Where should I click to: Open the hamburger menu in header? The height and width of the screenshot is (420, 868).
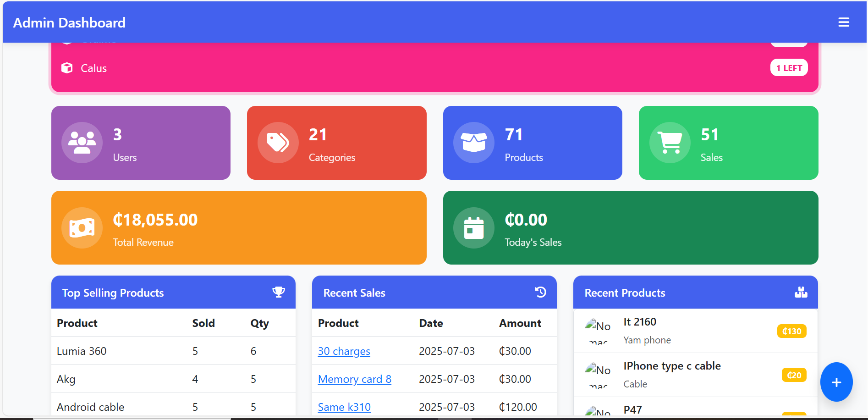(843, 22)
